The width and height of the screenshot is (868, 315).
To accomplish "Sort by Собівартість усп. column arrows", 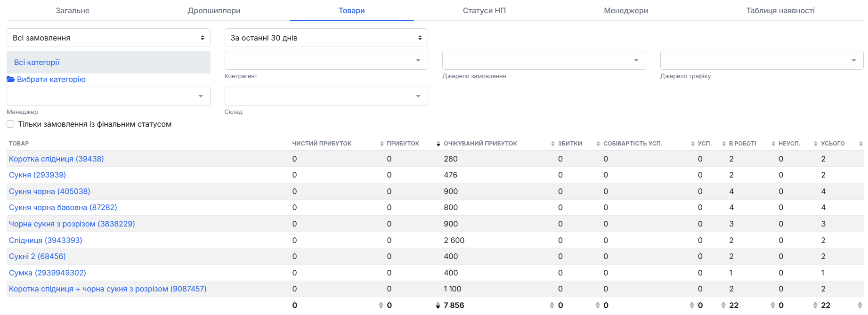I will (x=693, y=144).
